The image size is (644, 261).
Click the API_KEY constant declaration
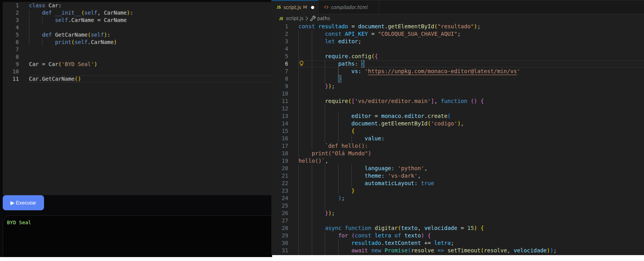click(x=392, y=34)
